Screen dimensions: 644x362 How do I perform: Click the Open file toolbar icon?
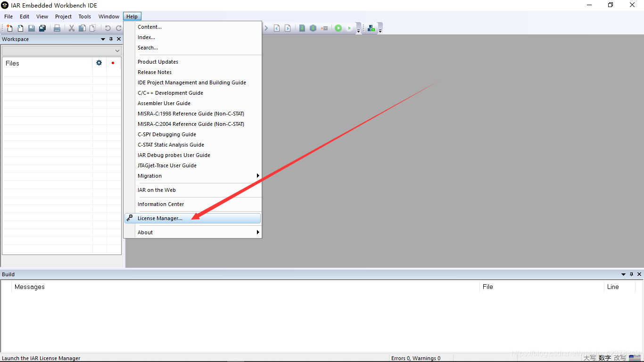point(20,28)
